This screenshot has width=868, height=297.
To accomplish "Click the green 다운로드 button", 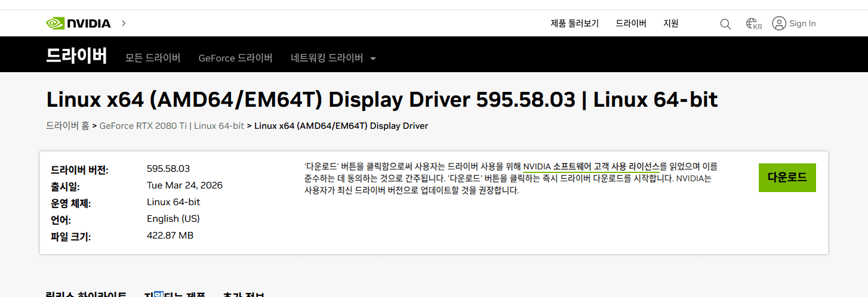I will 787,178.
